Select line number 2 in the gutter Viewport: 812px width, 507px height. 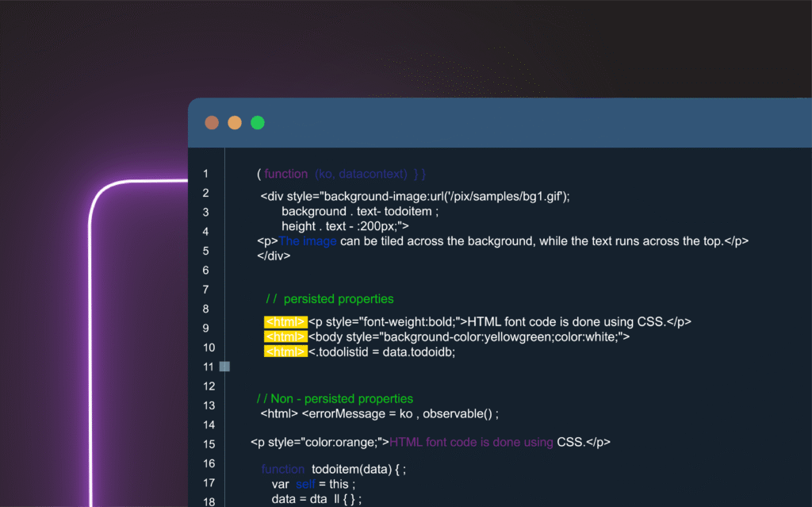coord(205,193)
